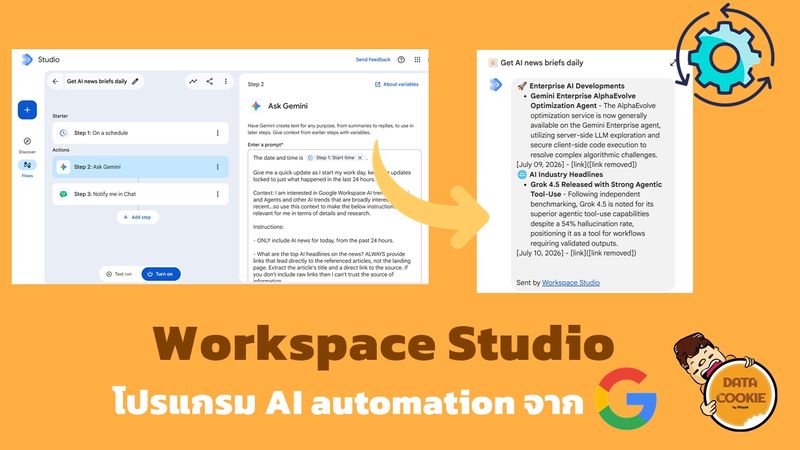Open Step 3 Notify me options menu
The width and height of the screenshot is (800, 450).
[218, 194]
